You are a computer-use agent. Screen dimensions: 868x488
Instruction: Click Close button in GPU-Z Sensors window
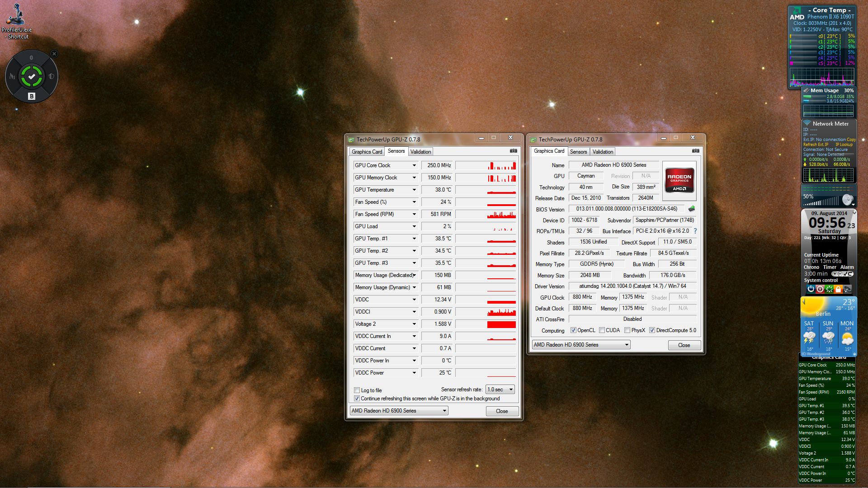pos(502,411)
